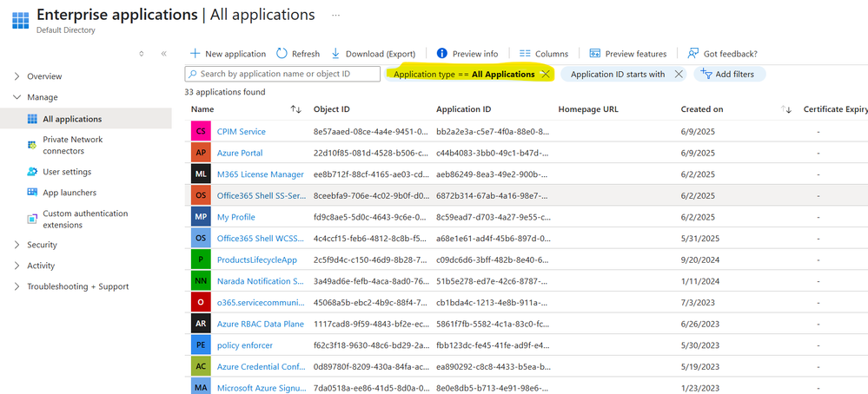Expand the Activity section
This screenshot has height=394, width=868.
coord(17,266)
